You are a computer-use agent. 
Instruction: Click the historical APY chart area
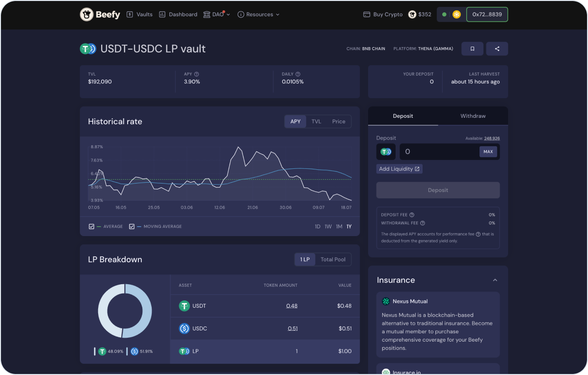220,174
